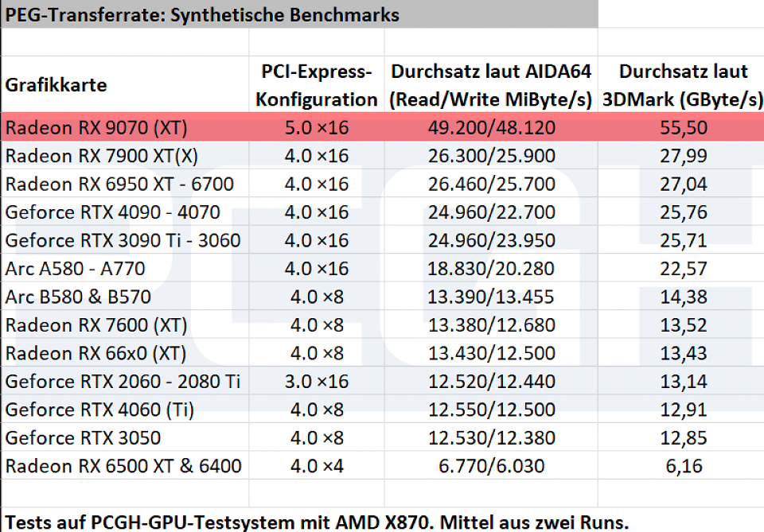Click the value '26.300/25.900'
Screen dimensions: 764x532
491,156
